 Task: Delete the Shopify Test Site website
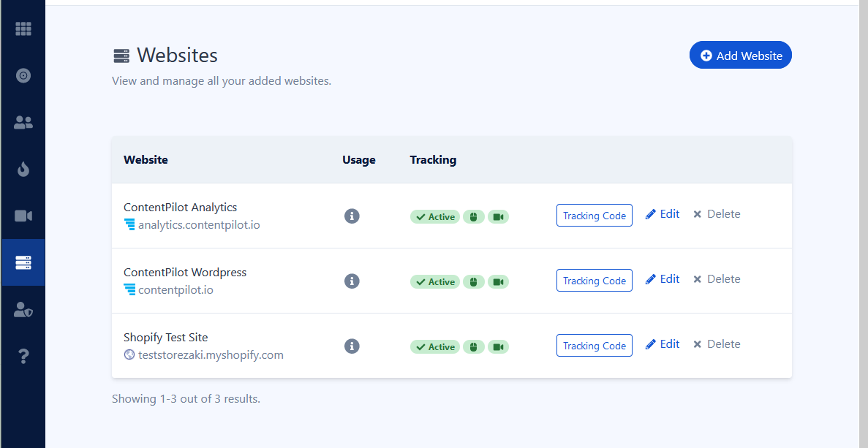point(717,344)
